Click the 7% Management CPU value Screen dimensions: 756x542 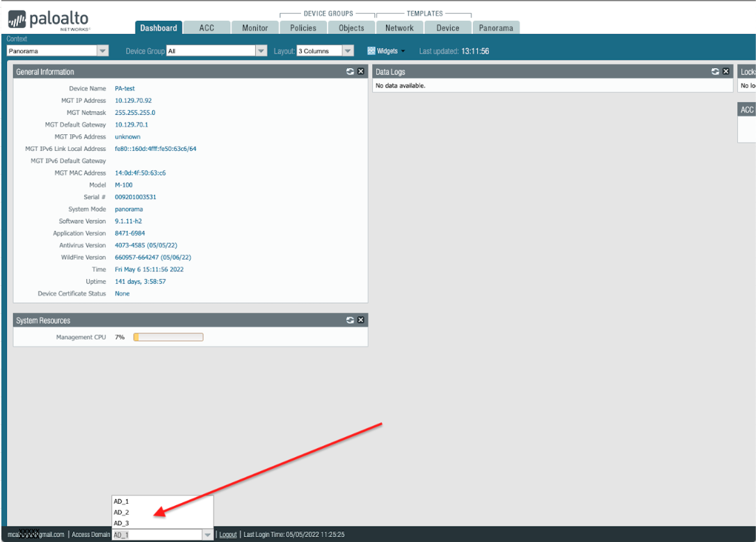120,337
